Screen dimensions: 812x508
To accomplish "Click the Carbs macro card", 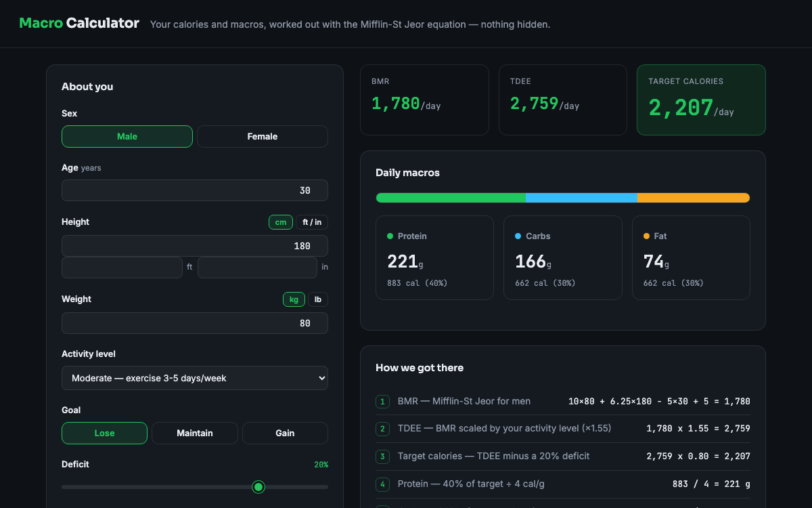I will pyautogui.click(x=563, y=257).
